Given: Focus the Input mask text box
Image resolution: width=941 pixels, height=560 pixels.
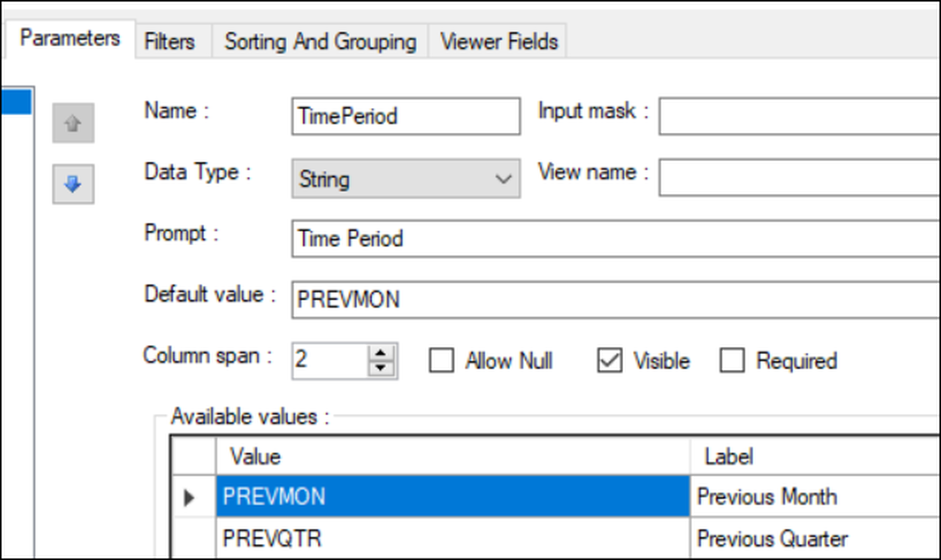Looking at the screenshot, I should coord(799,116).
